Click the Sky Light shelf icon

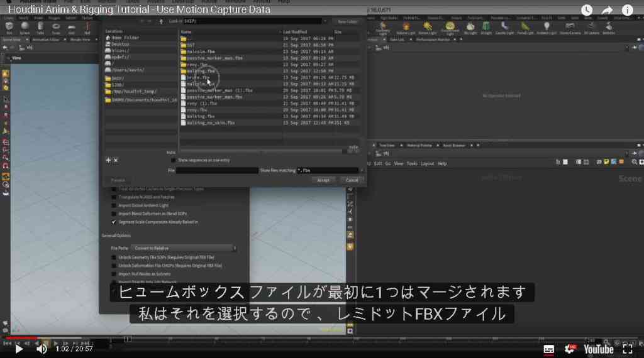(470, 28)
